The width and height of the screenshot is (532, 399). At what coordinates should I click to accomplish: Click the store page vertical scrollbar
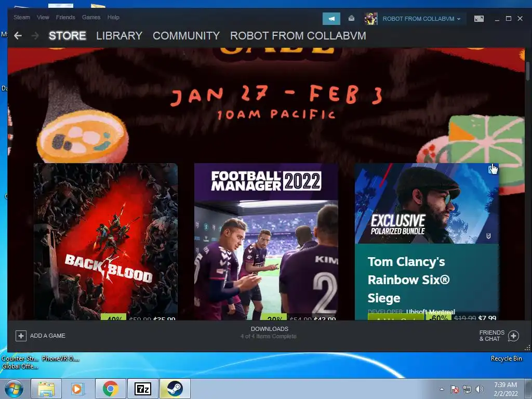tap(528, 71)
